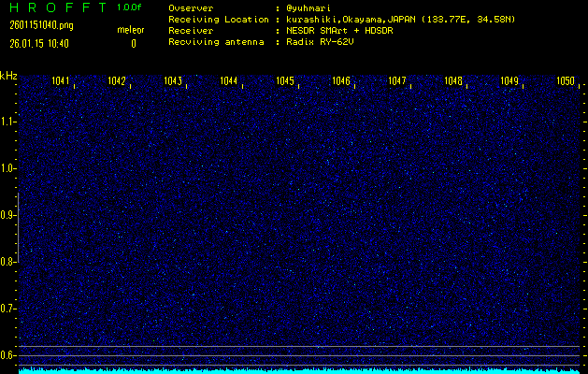Select the 0.9 frequency axis label

(8, 215)
